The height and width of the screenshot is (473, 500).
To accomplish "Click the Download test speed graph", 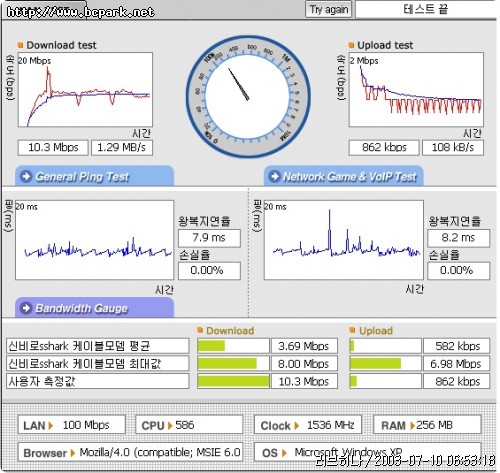I will click(85, 90).
